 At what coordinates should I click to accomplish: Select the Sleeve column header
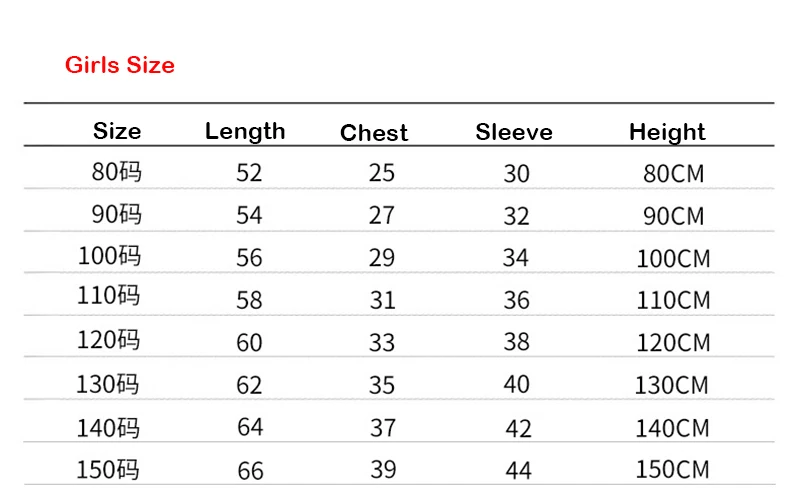click(x=514, y=132)
